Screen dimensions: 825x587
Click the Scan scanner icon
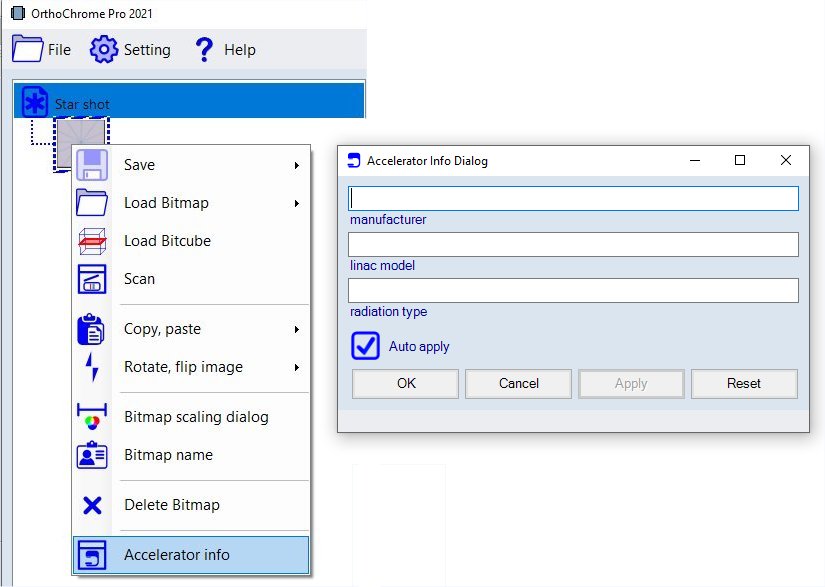click(92, 279)
